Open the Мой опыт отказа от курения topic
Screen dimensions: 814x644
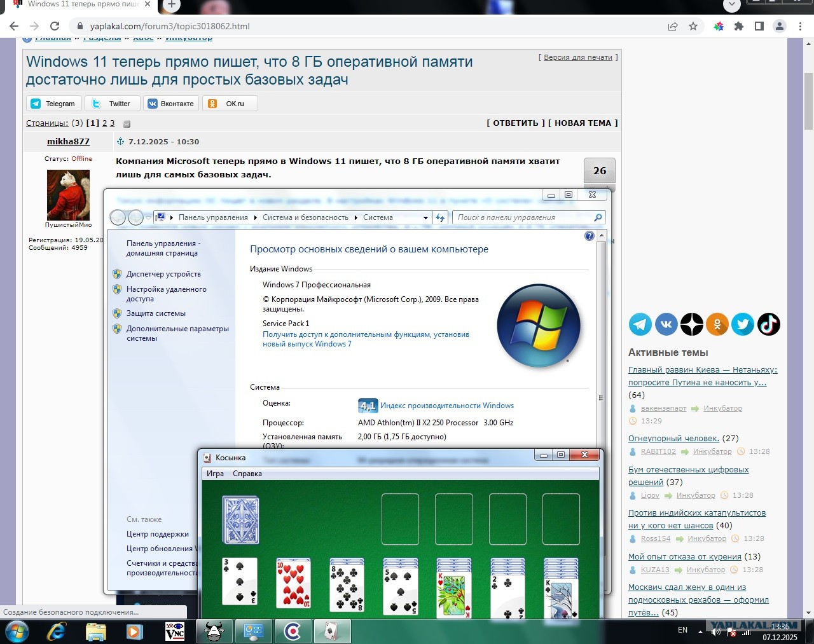coord(685,557)
